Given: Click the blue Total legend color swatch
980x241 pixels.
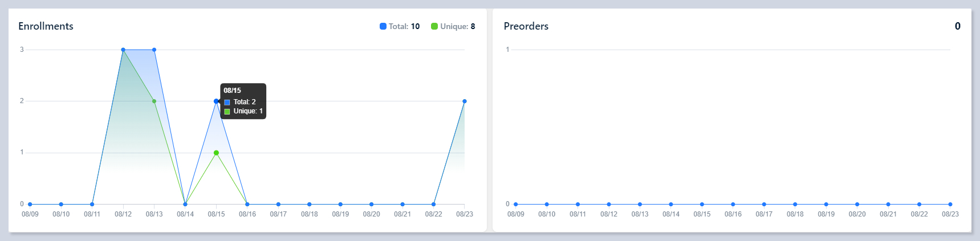Looking at the screenshot, I should coord(383,26).
